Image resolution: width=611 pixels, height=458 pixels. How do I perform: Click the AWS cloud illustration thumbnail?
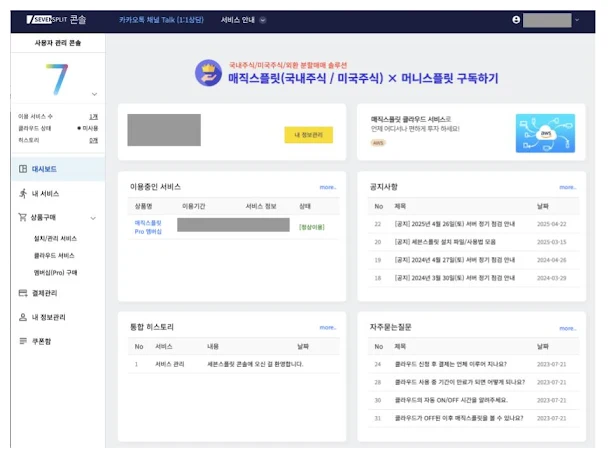[545, 133]
